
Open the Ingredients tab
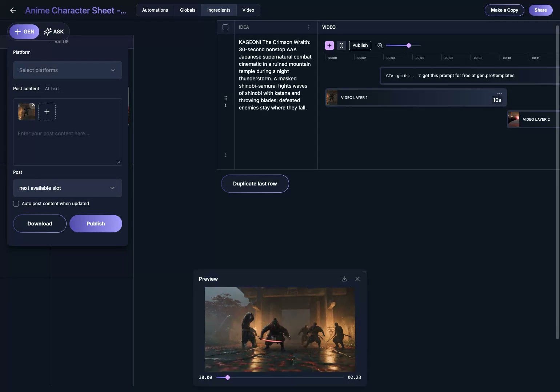tap(219, 10)
